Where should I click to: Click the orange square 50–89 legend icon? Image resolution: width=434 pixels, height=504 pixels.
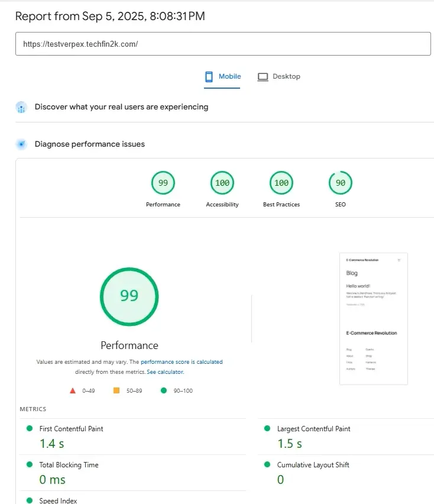116,390
